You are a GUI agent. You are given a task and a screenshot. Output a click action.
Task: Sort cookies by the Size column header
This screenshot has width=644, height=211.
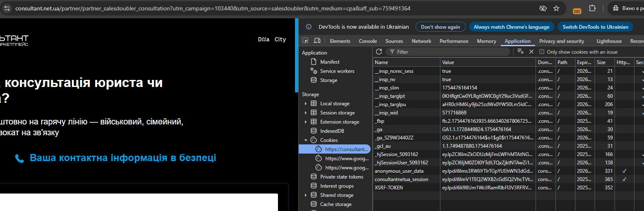[x=605, y=62]
